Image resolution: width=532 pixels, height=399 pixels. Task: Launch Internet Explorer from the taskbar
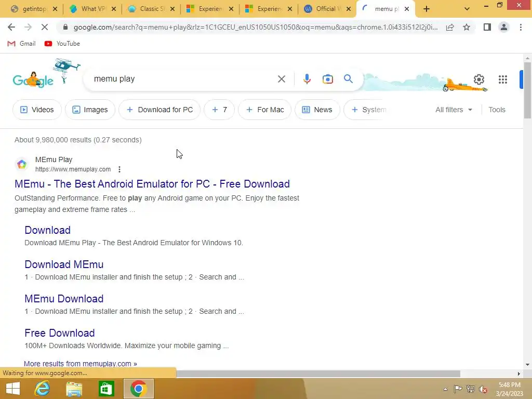(x=42, y=389)
